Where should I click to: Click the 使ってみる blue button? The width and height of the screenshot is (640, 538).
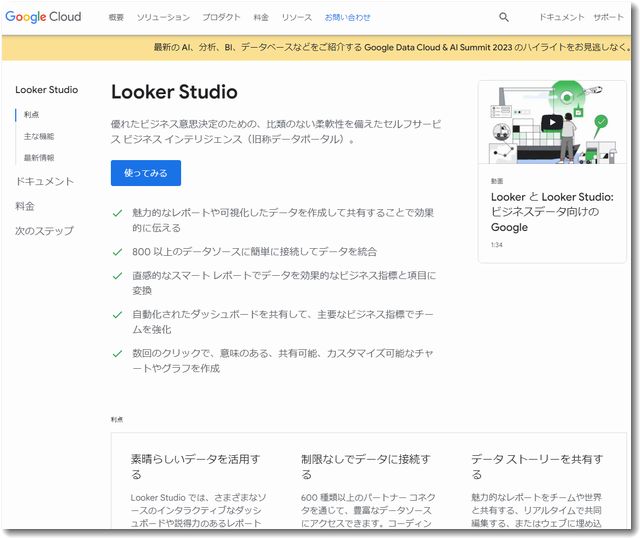(x=146, y=173)
